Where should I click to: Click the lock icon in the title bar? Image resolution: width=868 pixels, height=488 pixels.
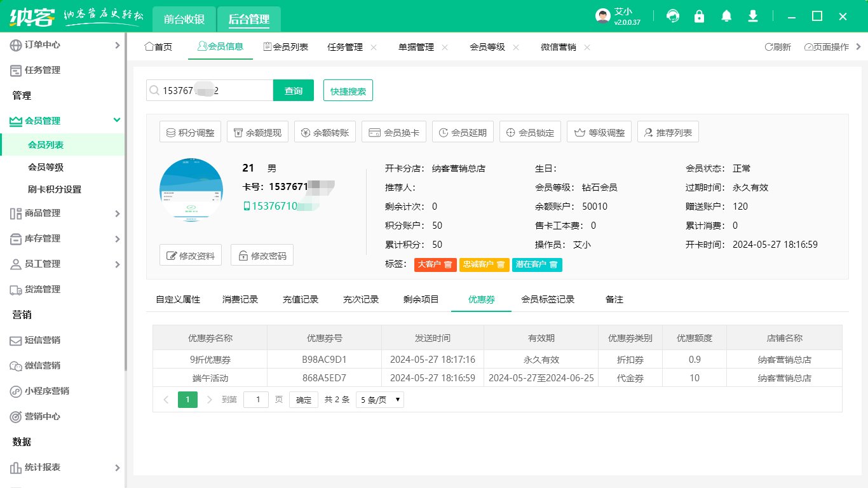[699, 15]
